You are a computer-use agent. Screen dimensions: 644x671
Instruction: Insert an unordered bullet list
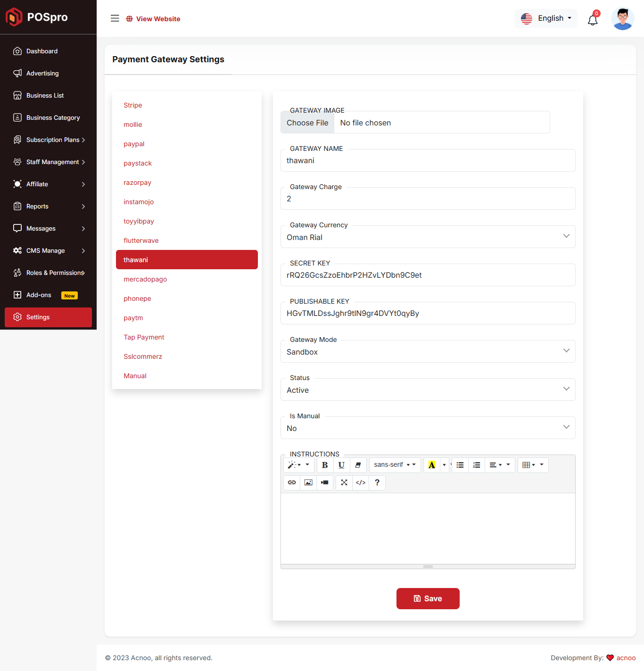tap(460, 465)
